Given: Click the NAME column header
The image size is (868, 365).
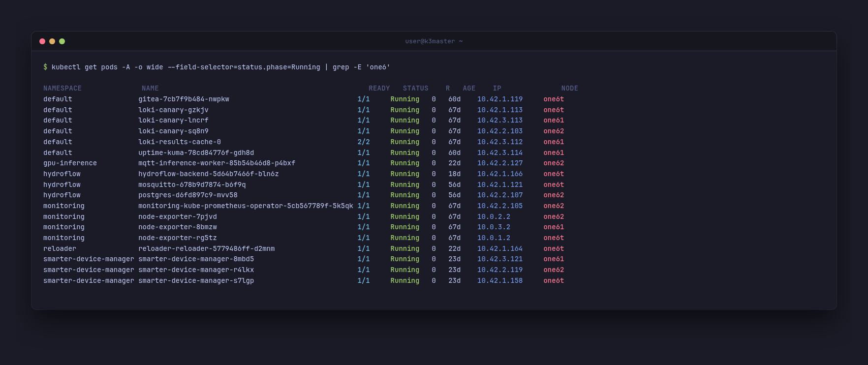Looking at the screenshot, I should click(x=150, y=89).
